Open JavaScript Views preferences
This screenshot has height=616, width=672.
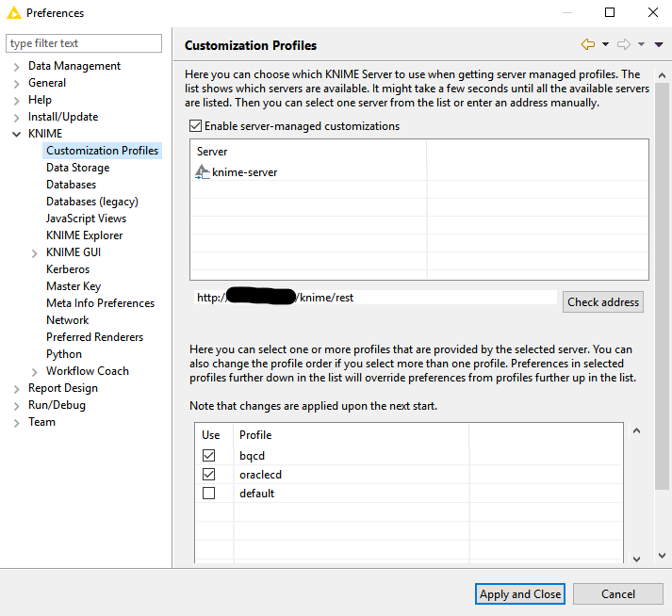point(86,219)
